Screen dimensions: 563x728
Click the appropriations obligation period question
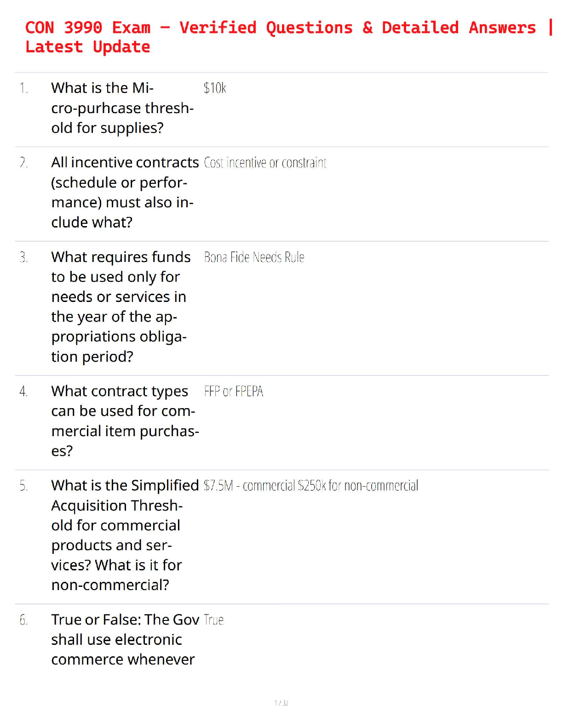(121, 307)
